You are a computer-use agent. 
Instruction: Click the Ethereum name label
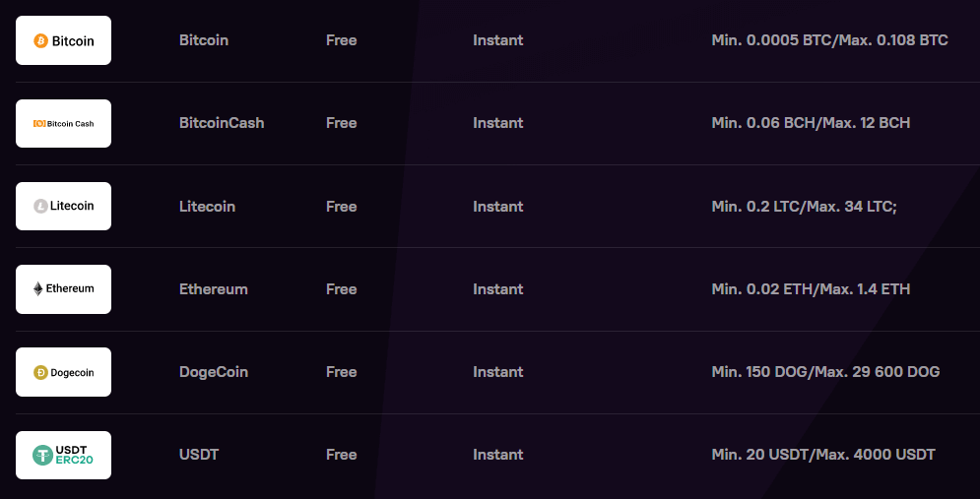coord(213,289)
